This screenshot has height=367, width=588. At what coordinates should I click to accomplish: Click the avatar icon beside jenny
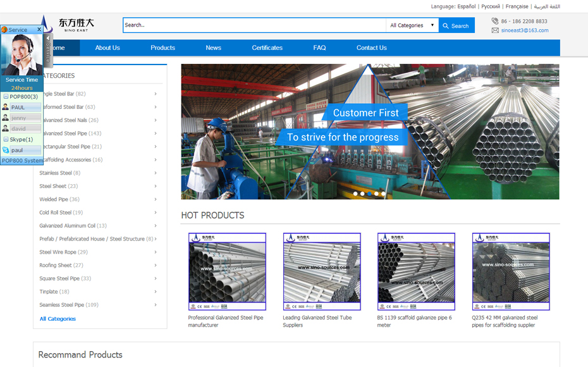pos(6,118)
